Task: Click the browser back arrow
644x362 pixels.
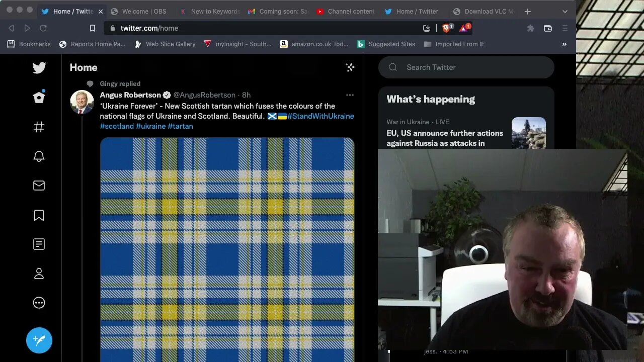Action: [x=11, y=28]
